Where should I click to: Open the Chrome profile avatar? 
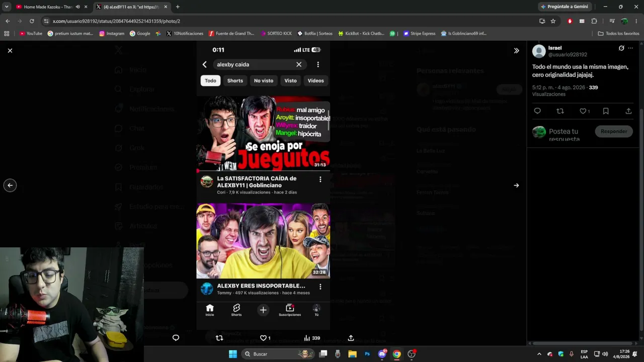click(x=624, y=21)
